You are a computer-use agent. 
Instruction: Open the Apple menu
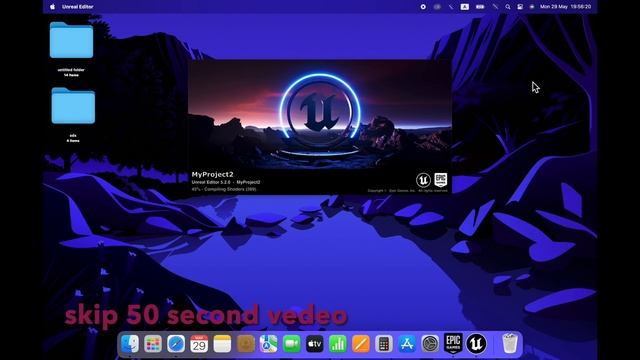[53, 7]
